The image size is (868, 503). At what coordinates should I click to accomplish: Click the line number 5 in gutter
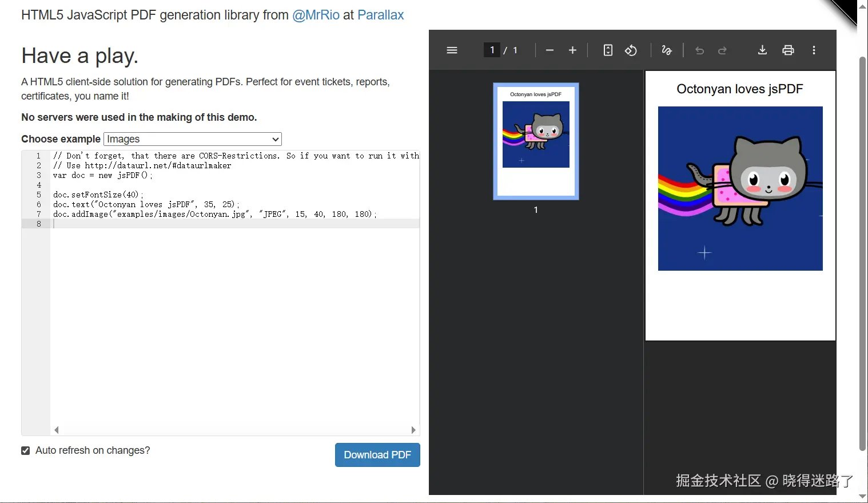(39, 195)
